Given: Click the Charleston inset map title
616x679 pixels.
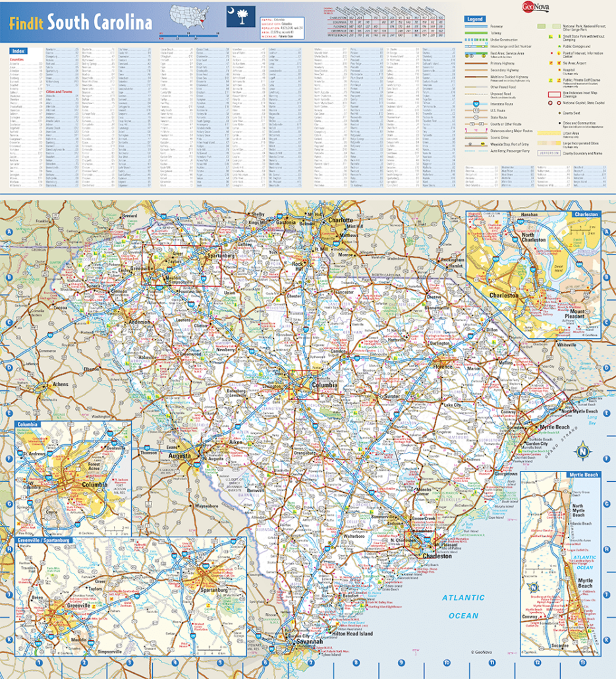Looking at the screenshot, I should click(x=585, y=214).
